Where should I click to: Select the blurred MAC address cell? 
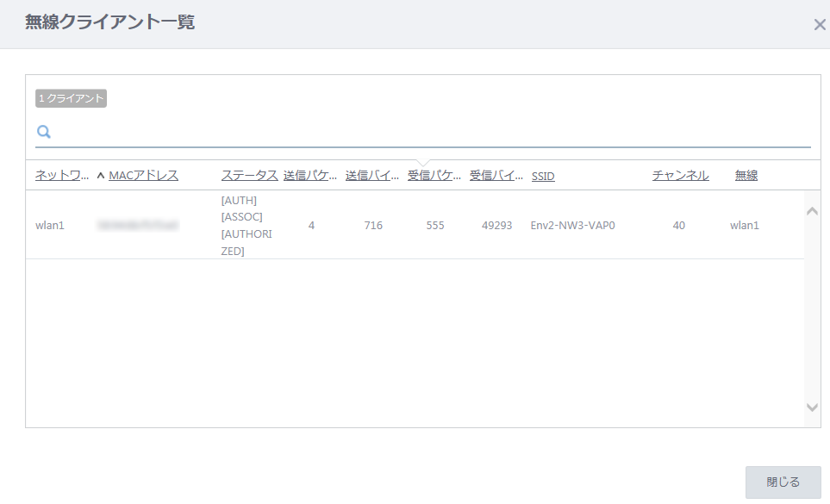coord(138,226)
